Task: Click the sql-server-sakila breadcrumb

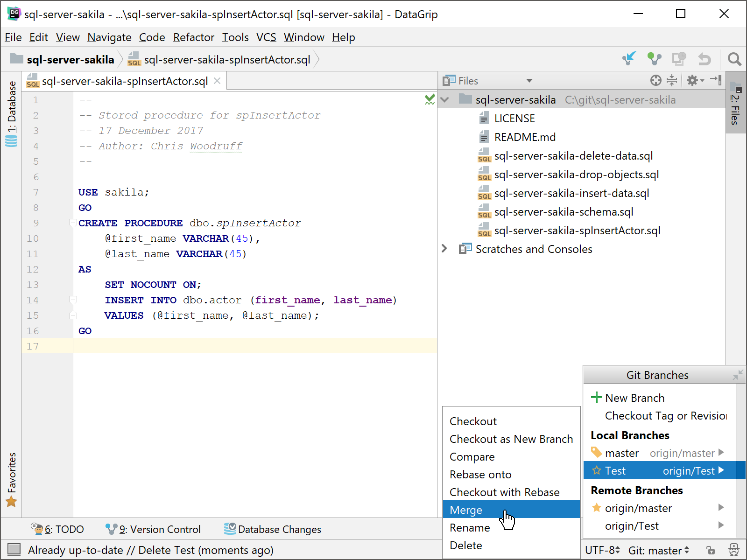Action: [x=63, y=60]
